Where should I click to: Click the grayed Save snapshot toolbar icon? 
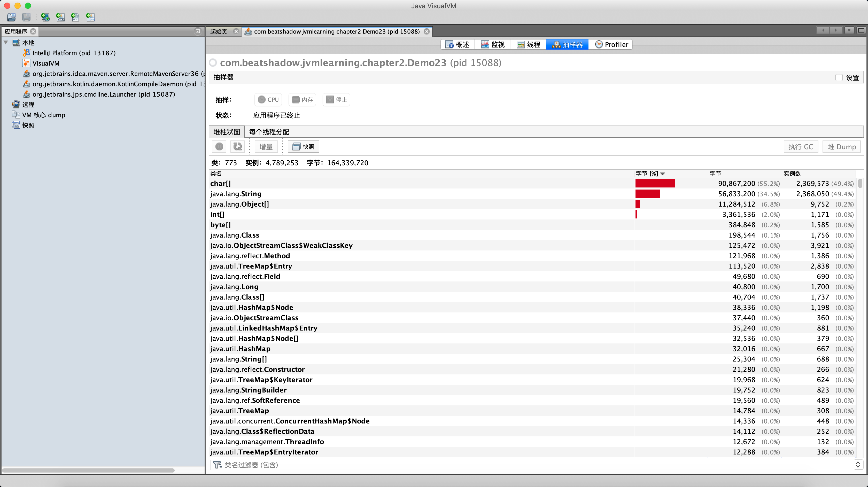pyautogui.click(x=26, y=17)
